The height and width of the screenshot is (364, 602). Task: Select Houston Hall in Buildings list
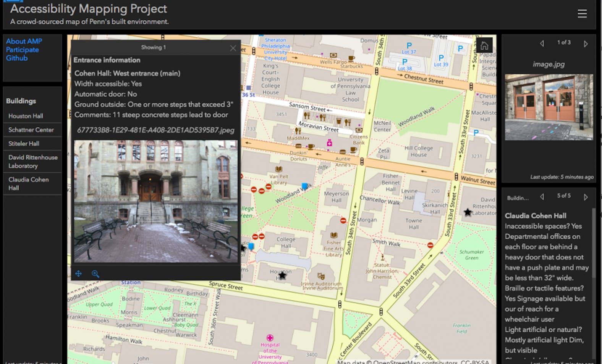click(32, 116)
